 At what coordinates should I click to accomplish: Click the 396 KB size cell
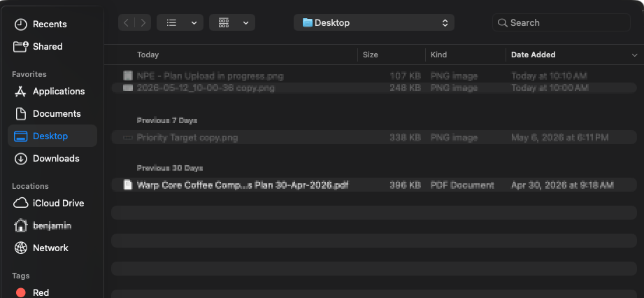click(x=405, y=185)
